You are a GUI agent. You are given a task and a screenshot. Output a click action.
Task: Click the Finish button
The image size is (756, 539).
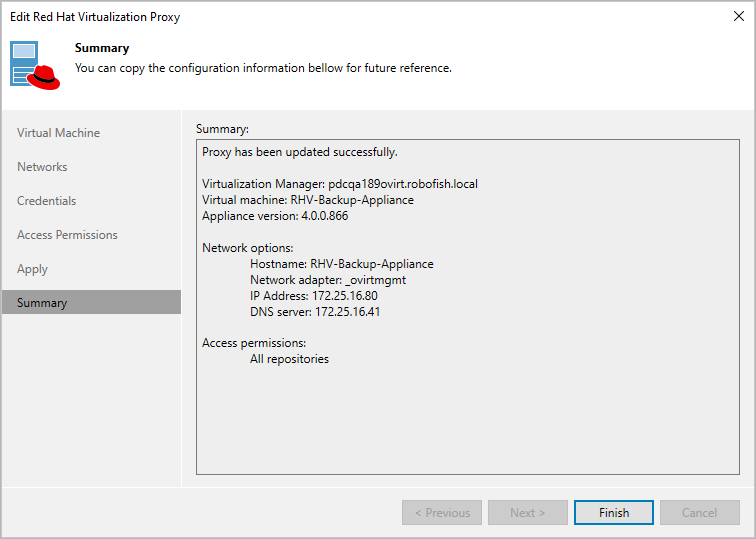(x=613, y=512)
